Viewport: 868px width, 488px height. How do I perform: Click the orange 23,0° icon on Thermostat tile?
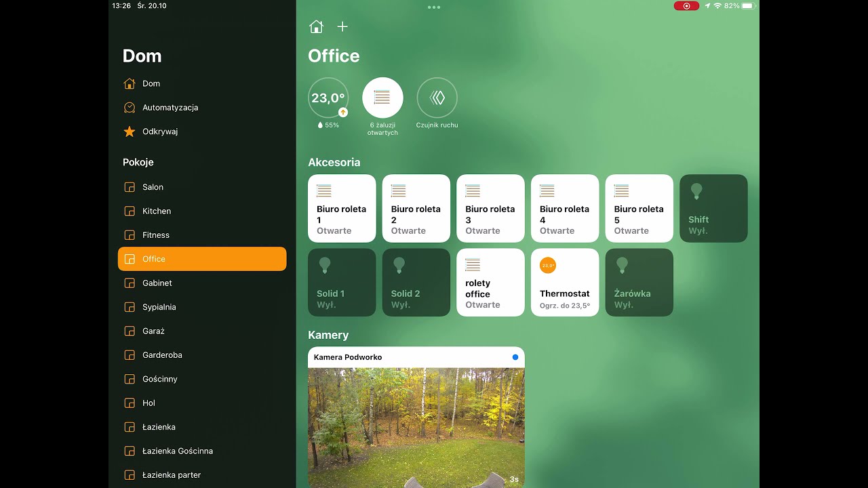[548, 266]
